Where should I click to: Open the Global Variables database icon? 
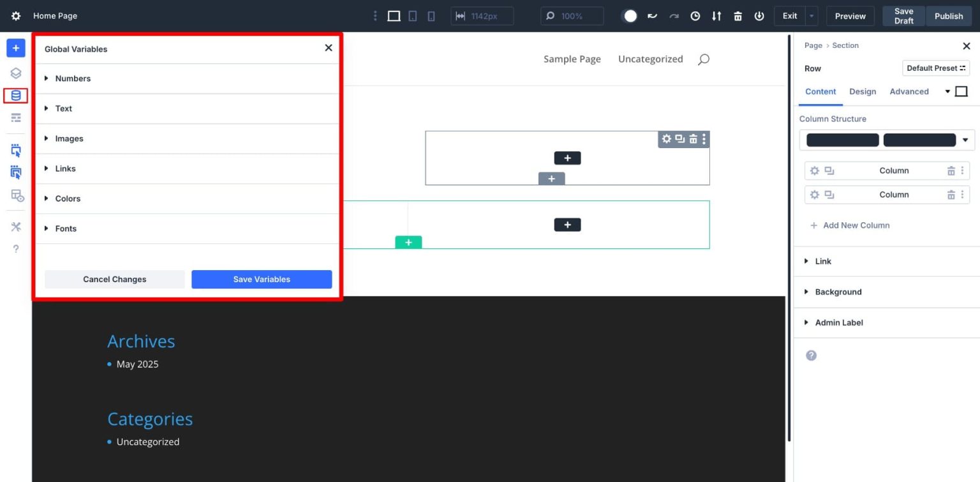pos(15,94)
